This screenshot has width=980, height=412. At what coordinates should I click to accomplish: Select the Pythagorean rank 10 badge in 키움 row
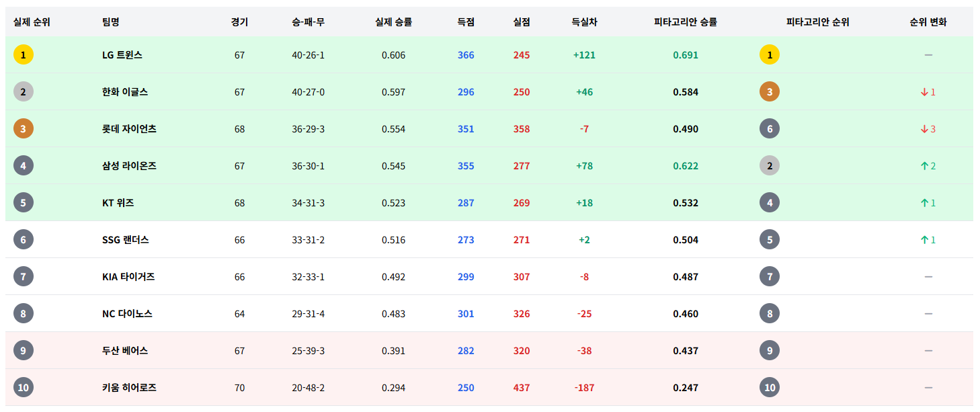(x=770, y=388)
